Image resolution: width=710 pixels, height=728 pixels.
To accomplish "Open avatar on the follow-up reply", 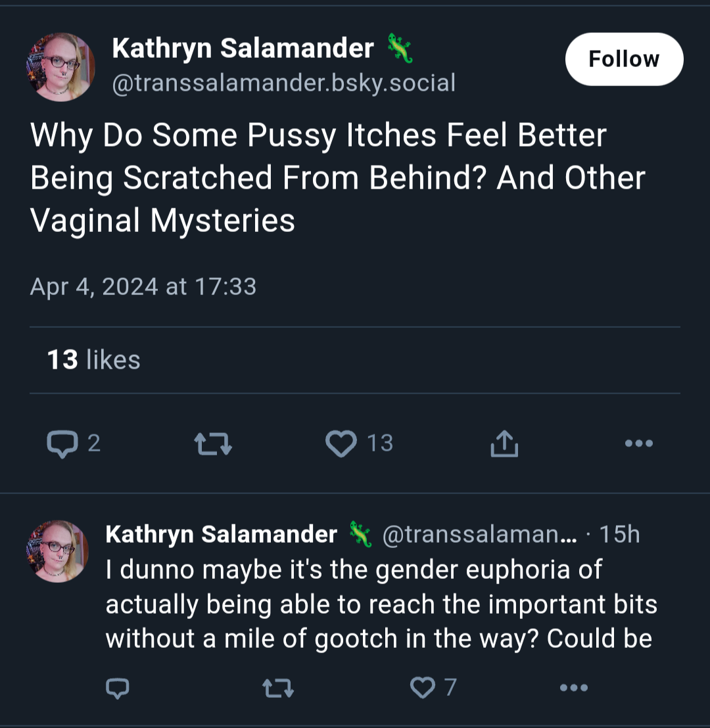I will (58, 551).
